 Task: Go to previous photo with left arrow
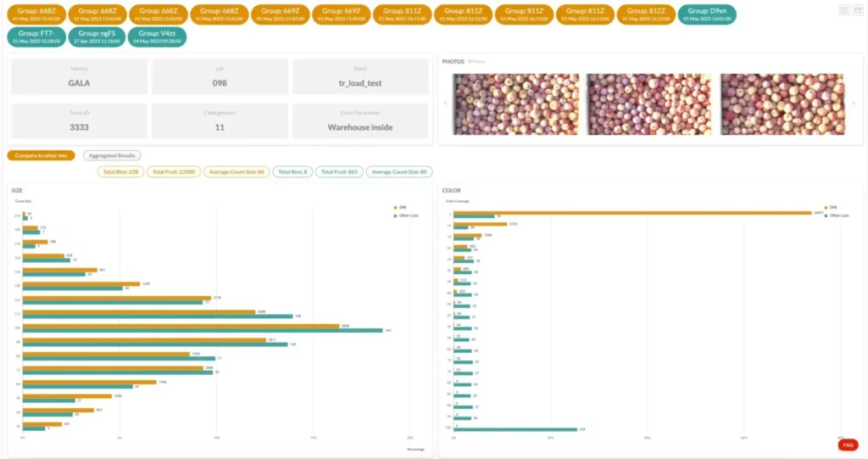(x=445, y=104)
